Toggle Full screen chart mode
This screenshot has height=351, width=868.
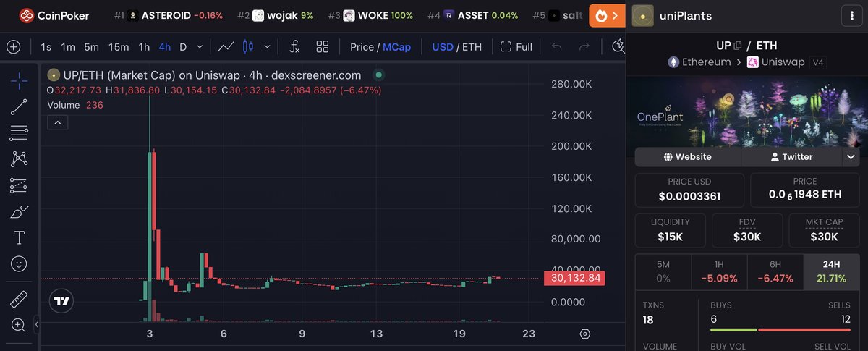[516, 47]
